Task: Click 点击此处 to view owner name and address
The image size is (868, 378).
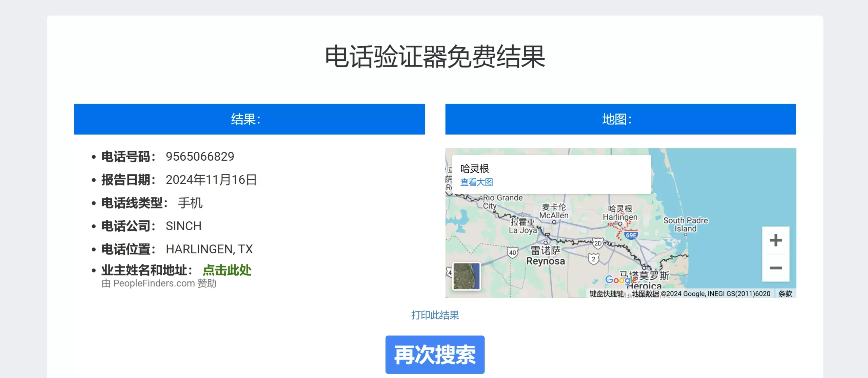Action: click(x=226, y=270)
